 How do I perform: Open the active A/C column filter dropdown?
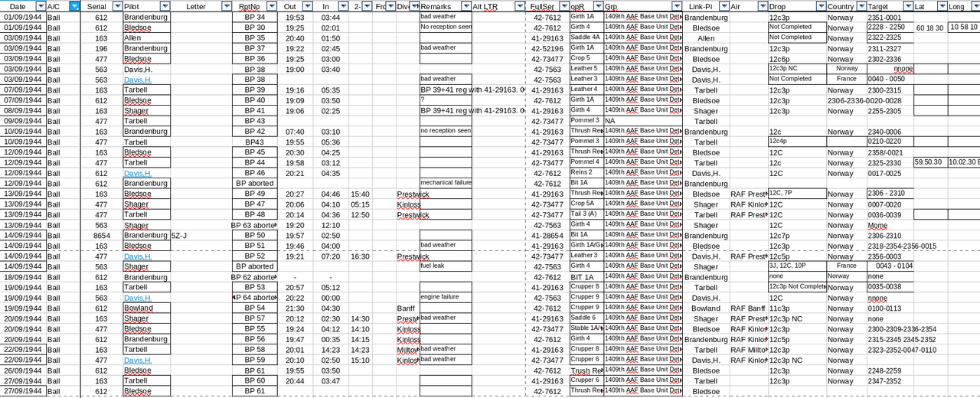[x=74, y=6]
